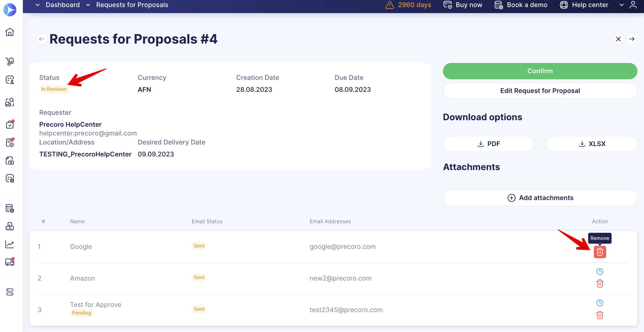Click the Precoro logo icon
Viewport: 644px width, 332px height.
10,10
